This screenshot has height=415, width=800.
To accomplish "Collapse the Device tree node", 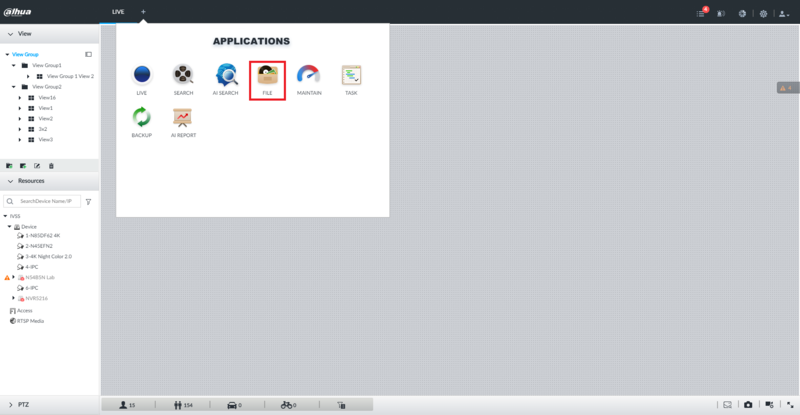I will (x=9, y=227).
